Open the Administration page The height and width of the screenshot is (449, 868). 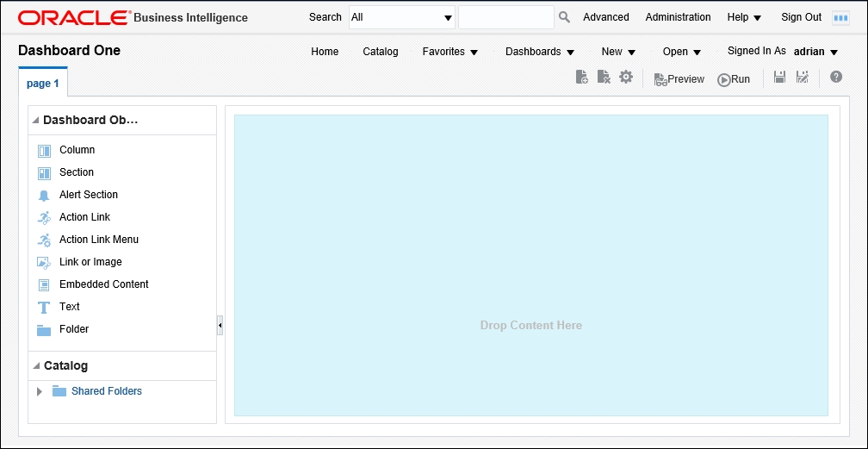click(x=678, y=17)
